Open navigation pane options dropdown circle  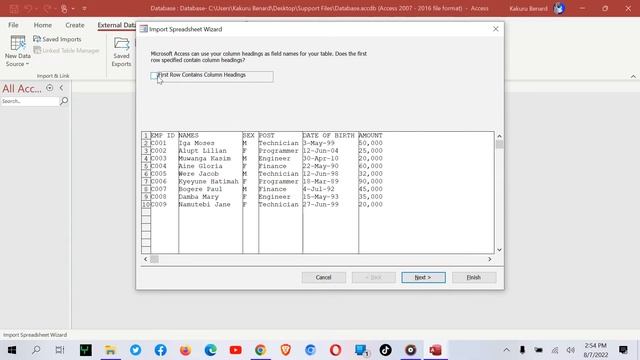point(49,88)
